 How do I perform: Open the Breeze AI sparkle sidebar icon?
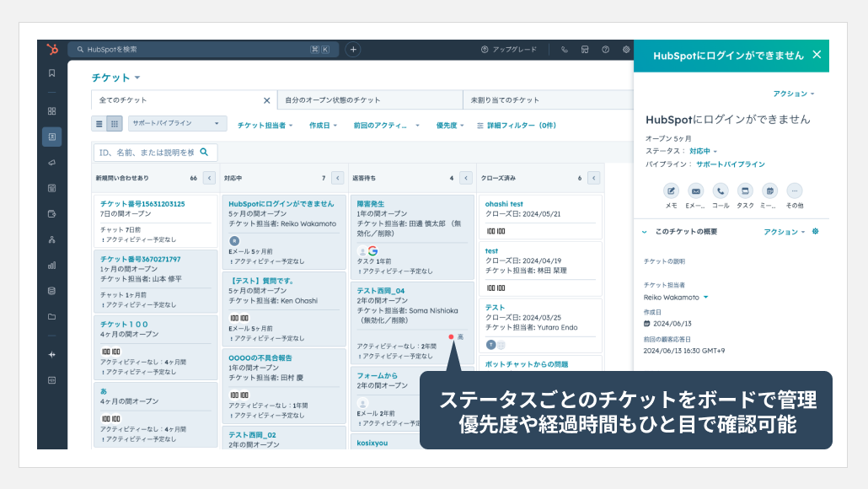point(52,354)
